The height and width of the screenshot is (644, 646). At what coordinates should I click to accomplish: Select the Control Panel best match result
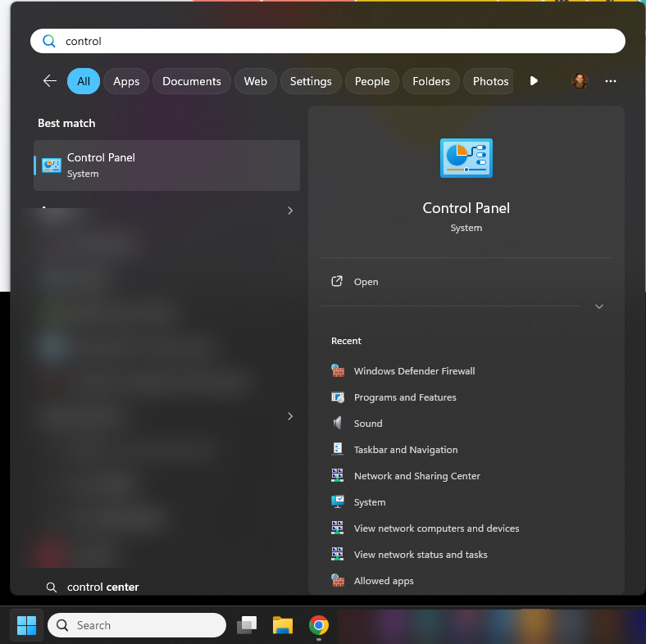click(166, 166)
